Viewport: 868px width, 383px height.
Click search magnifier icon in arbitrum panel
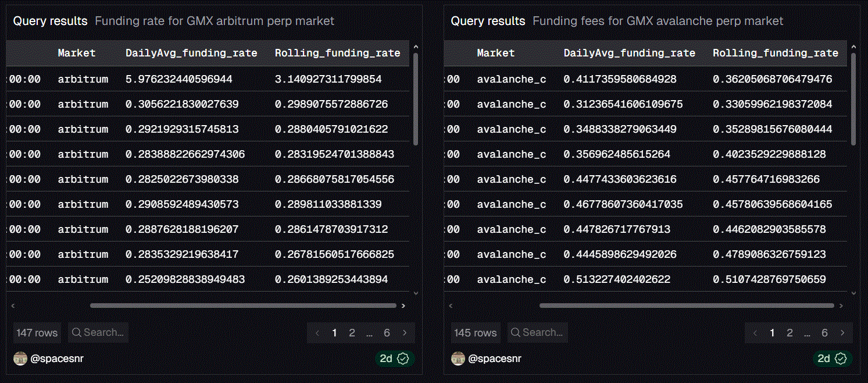[x=77, y=333]
